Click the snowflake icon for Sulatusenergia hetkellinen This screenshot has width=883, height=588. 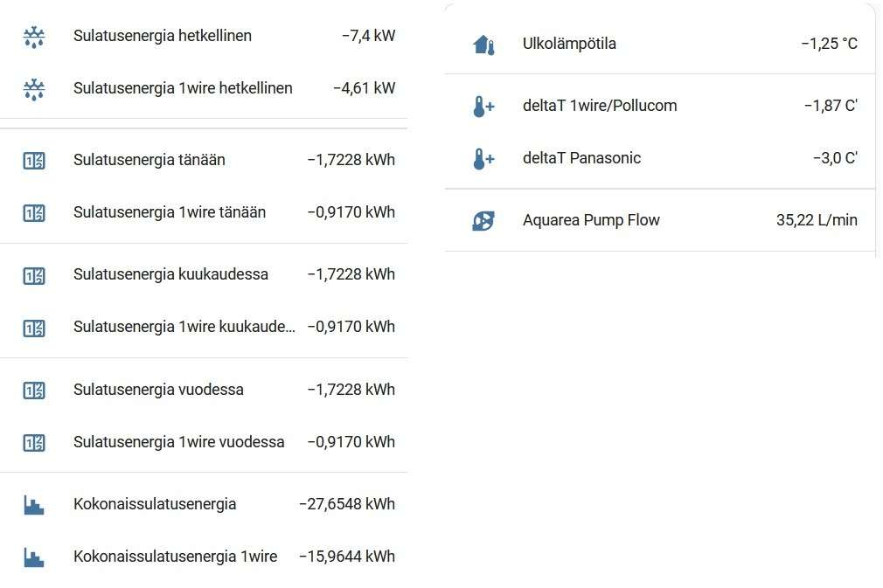click(33, 36)
